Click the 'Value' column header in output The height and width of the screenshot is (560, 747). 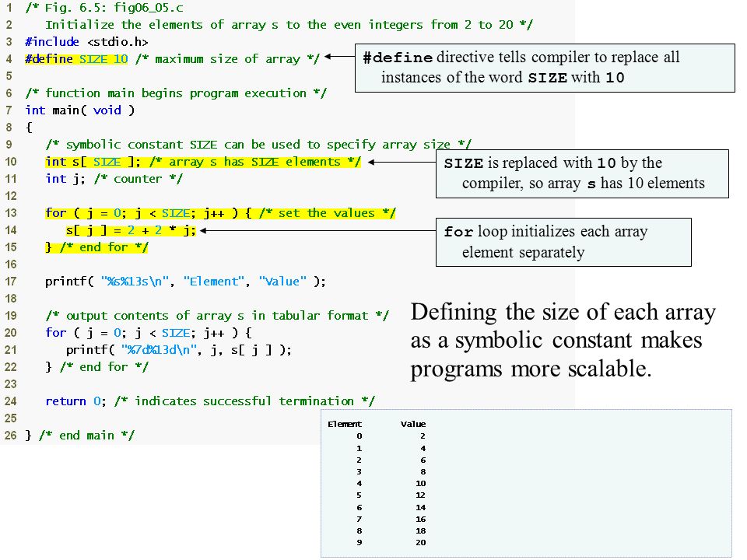[413, 425]
